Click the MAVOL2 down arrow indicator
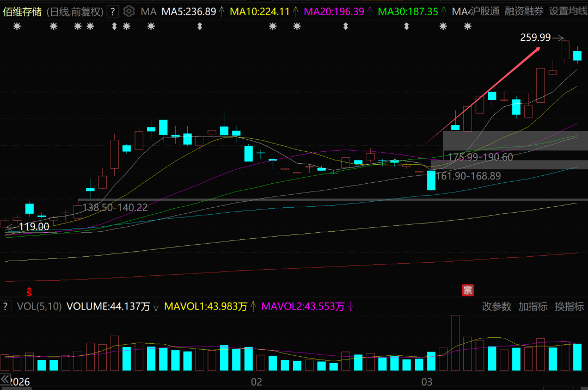The image size is (588, 390). 350,306
